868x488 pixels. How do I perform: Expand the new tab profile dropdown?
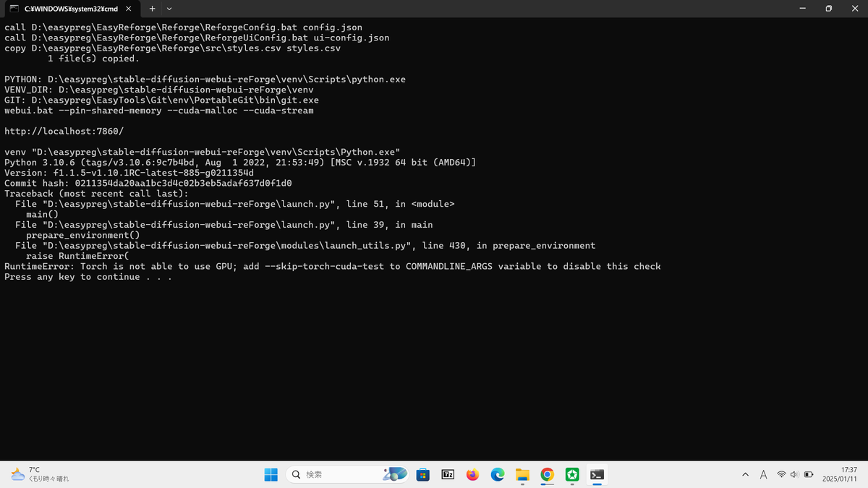(169, 9)
